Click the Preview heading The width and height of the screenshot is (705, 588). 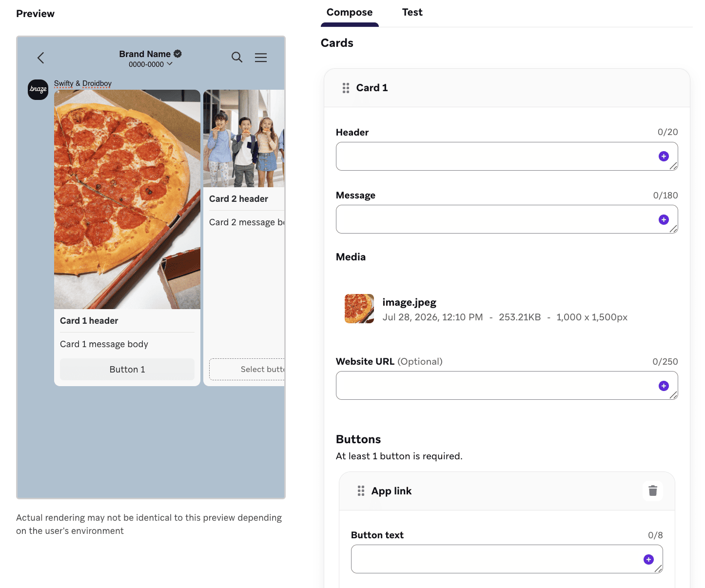pos(35,14)
